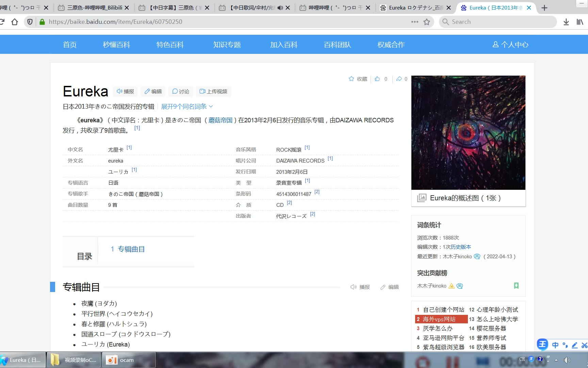Switch to 【中日字幕】三原色 tab

(x=174, y=7)
